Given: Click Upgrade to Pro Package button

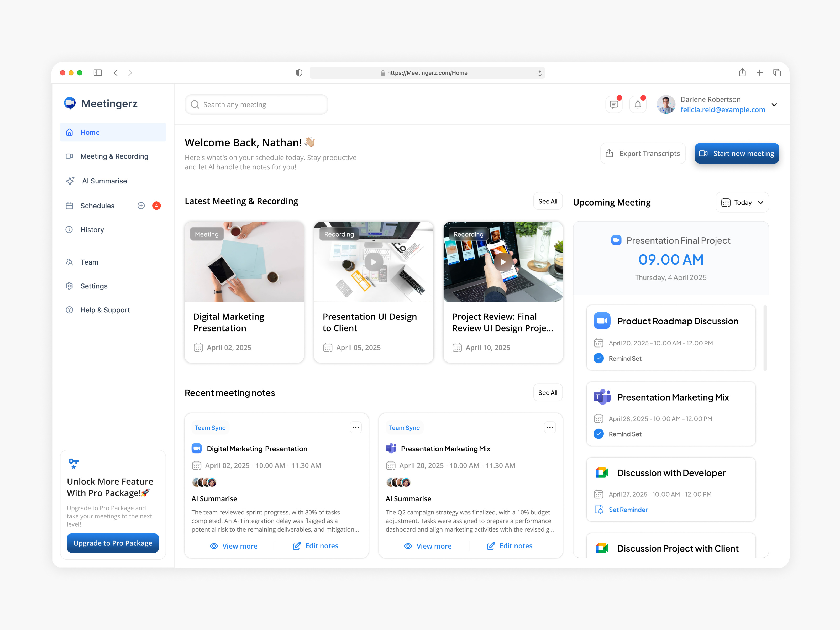Looking at the screenshot, I should tap(113, 543).
